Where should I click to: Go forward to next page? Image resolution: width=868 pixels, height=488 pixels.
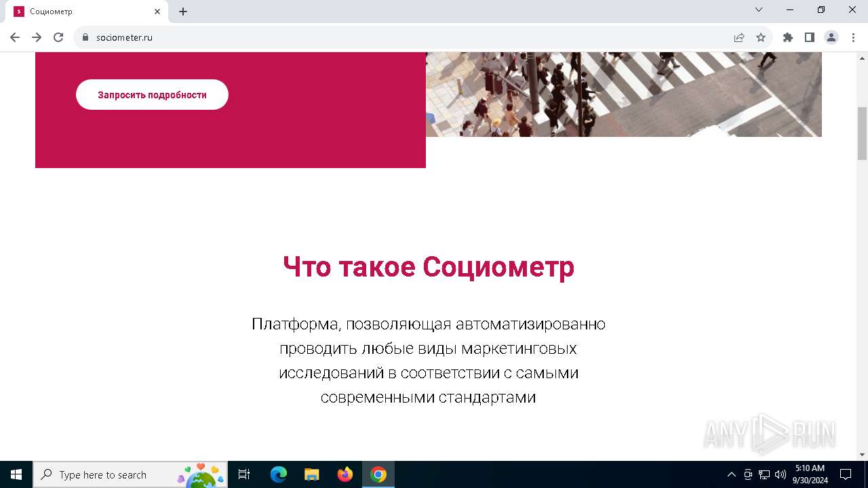37,37
